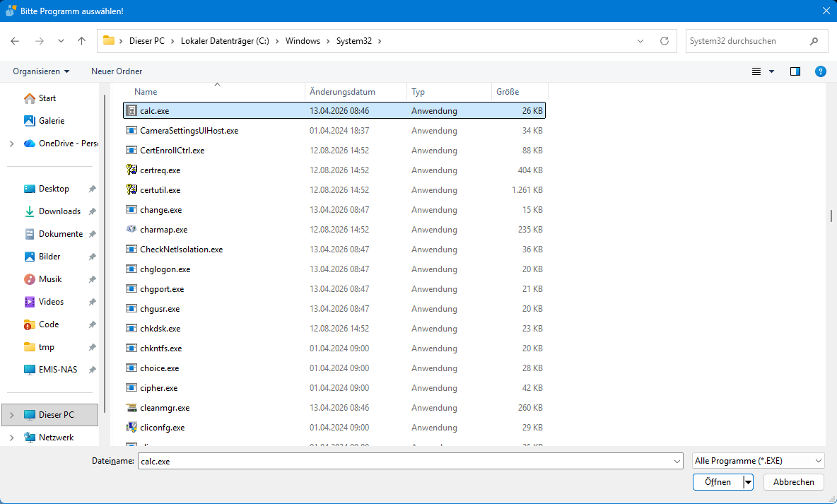This screenshot has height=504, width=837.
Task: Select chglogon.exe file icon
Action: (131, 269)
